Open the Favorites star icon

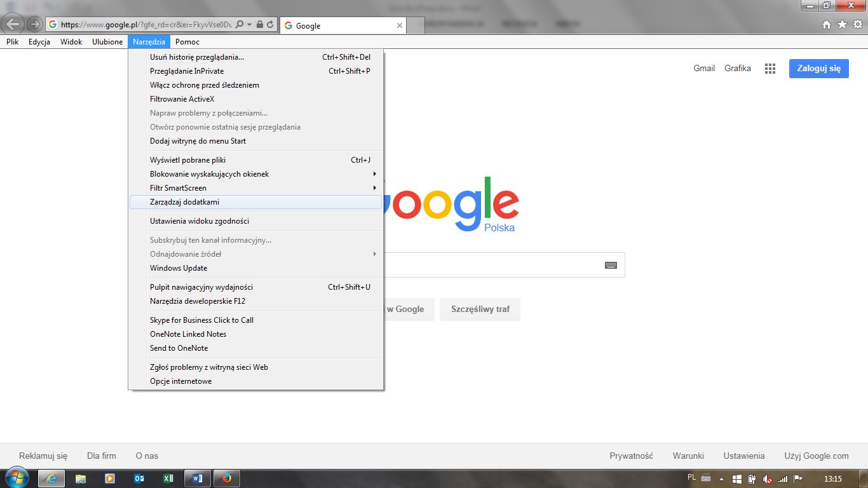(x=842, y=25)
